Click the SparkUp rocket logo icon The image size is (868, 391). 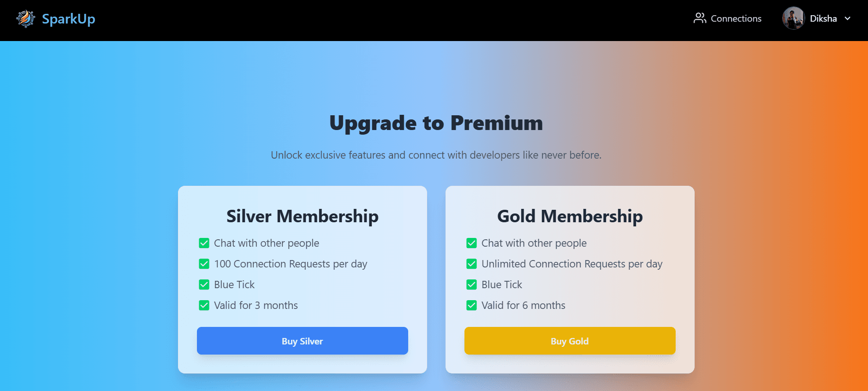[26, 19]
